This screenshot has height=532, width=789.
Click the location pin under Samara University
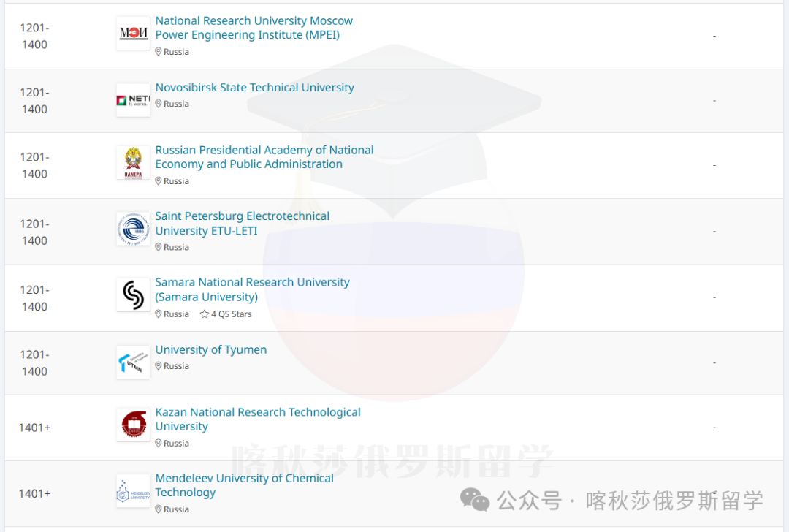click(x=158, y=314)
